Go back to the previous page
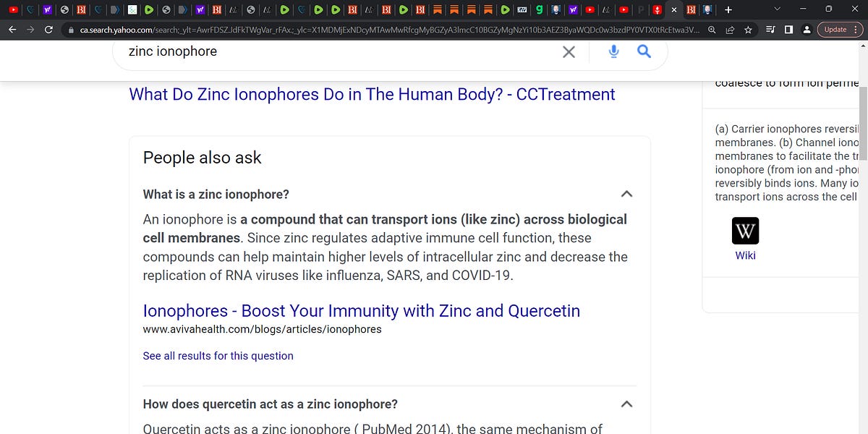 tap(12, 30)
